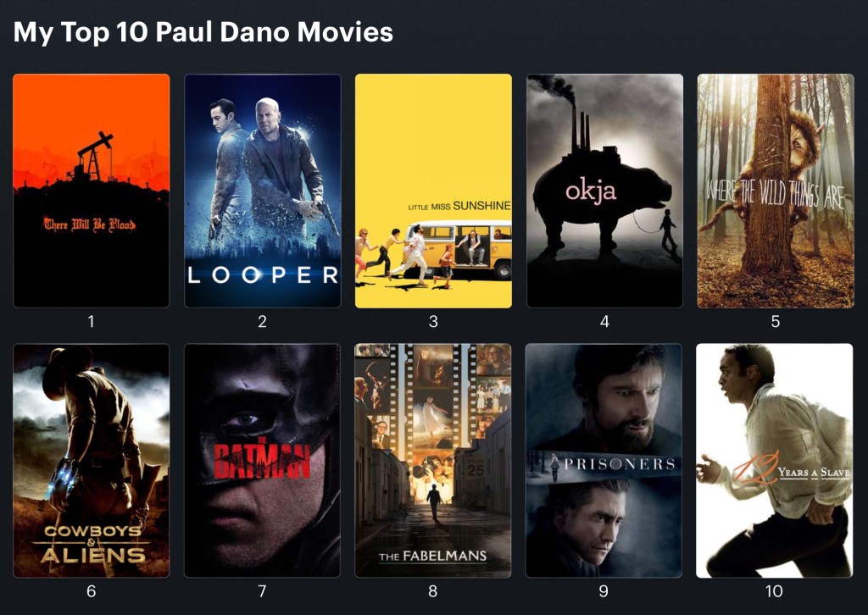Screen dimensions: 868x615
Task: Click the list title My Top 10 Paul Dano Movies
Action: click(203, 32)
